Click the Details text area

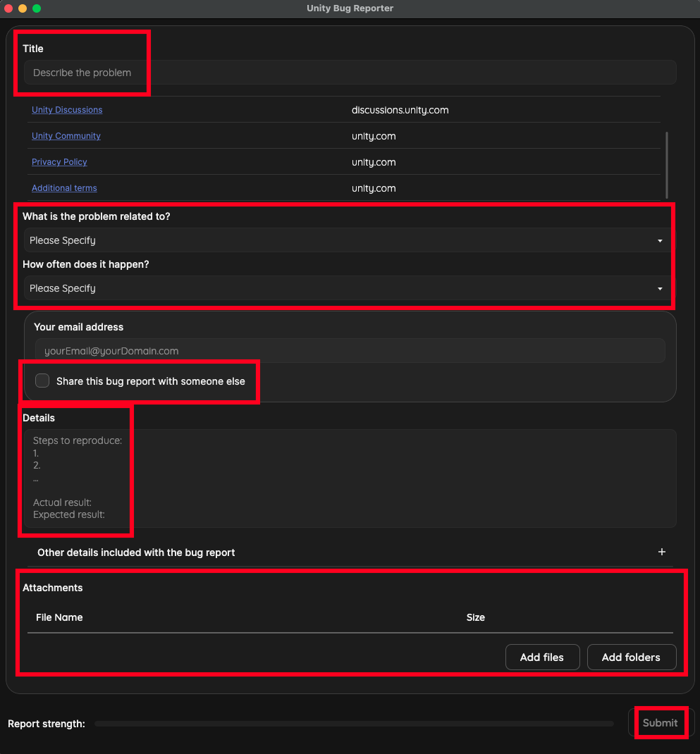350,478
